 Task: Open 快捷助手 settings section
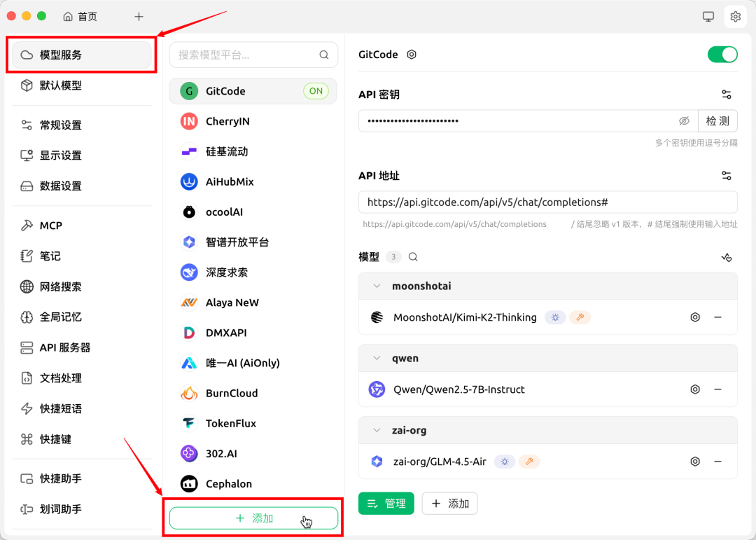click(81, 478)
